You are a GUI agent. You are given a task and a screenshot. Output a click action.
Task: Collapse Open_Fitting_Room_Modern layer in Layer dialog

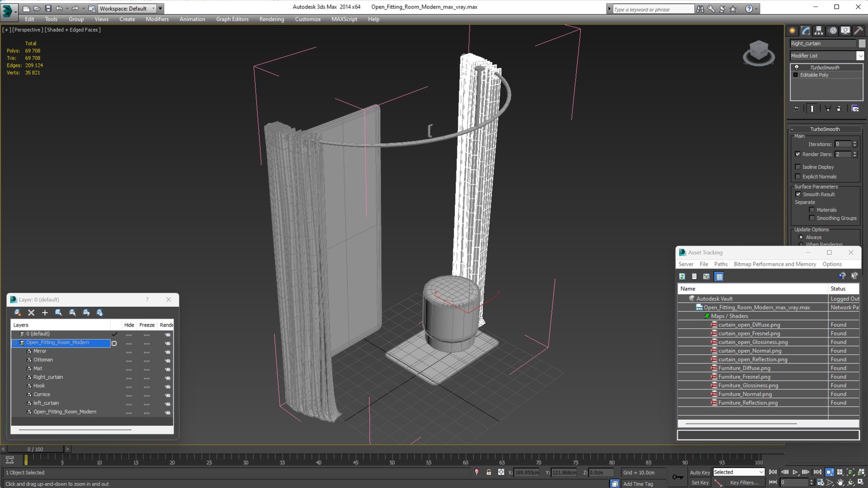pos(14,343)
